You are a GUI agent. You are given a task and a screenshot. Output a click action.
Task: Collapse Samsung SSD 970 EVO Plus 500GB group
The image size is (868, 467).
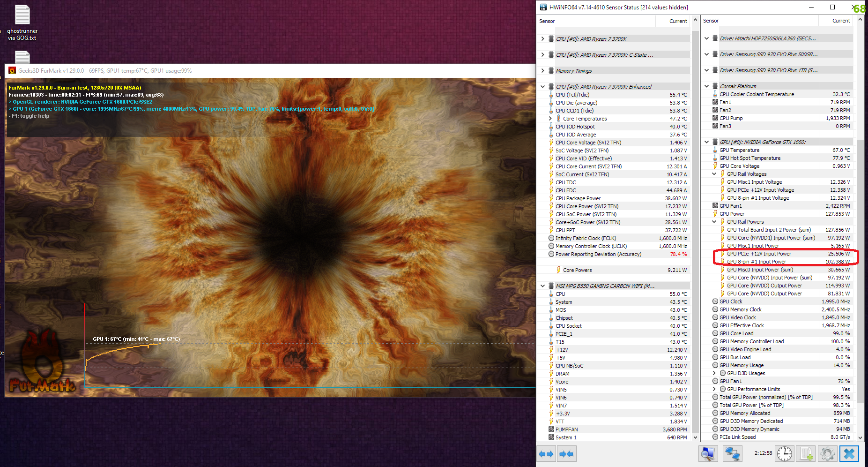click(x=707, y=54)
